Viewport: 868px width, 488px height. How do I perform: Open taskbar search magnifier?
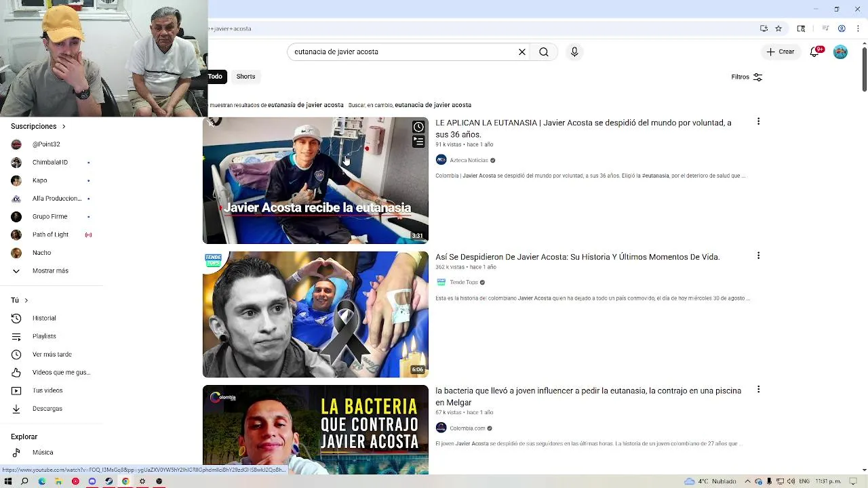24,481
